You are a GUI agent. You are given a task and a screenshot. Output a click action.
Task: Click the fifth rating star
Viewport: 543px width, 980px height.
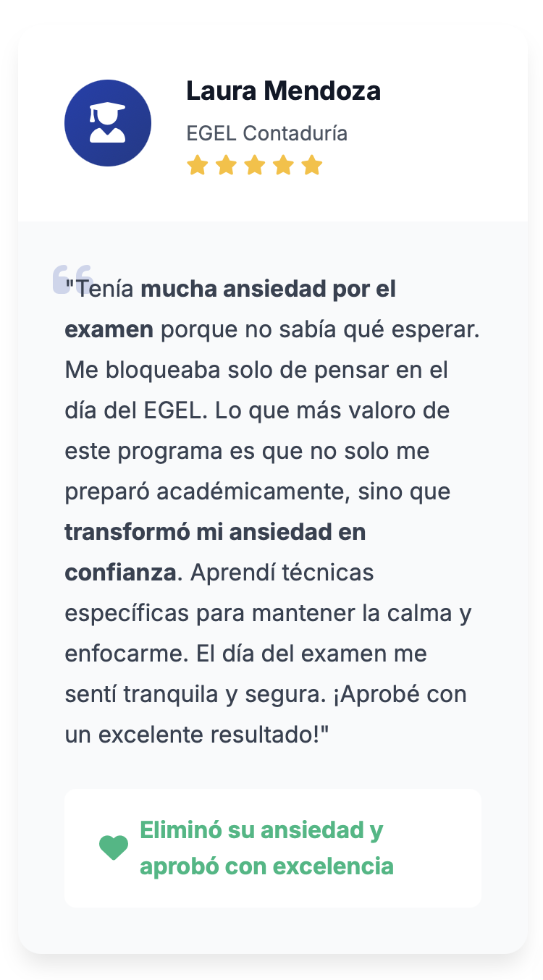tap(311, 165)
